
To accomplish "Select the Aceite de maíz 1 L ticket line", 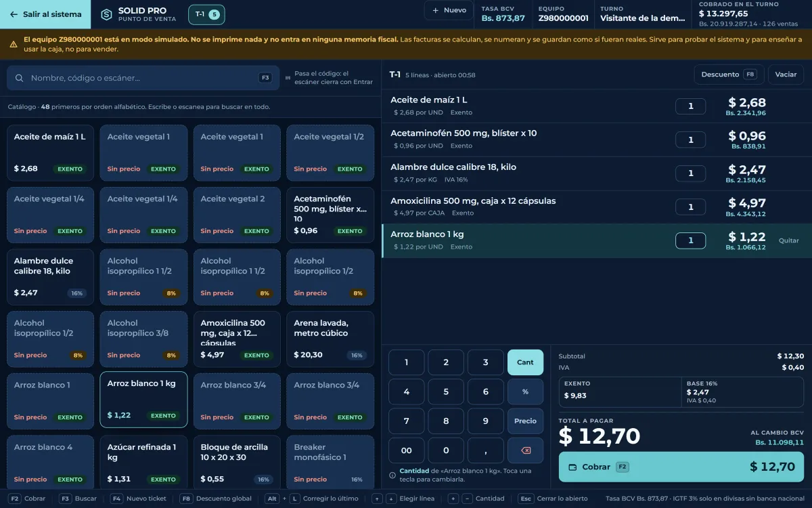I will [596, 106].
